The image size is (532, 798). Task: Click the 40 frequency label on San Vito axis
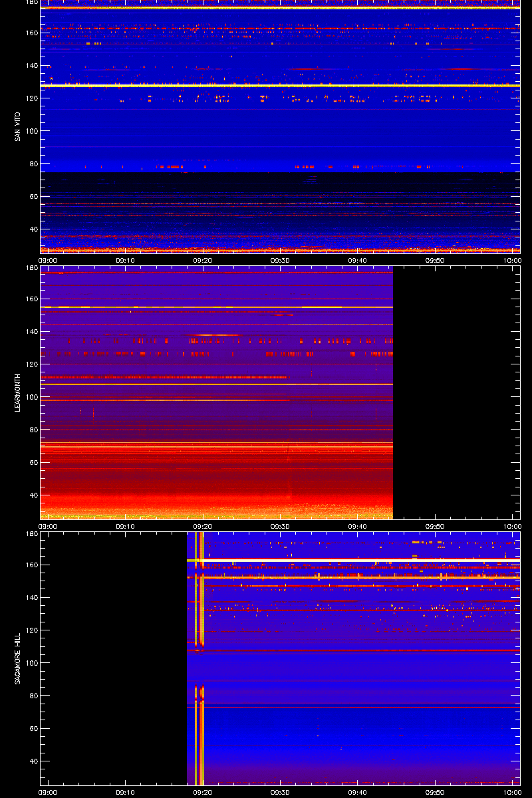34,229
